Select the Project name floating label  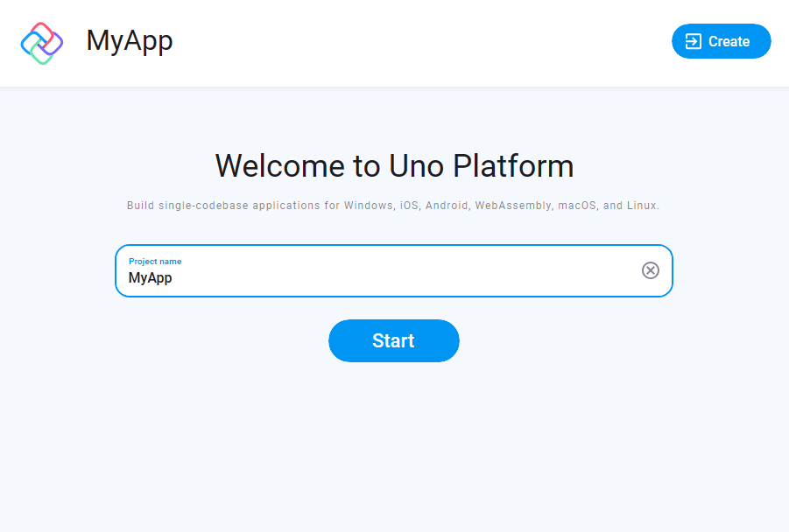coord(153,261)
